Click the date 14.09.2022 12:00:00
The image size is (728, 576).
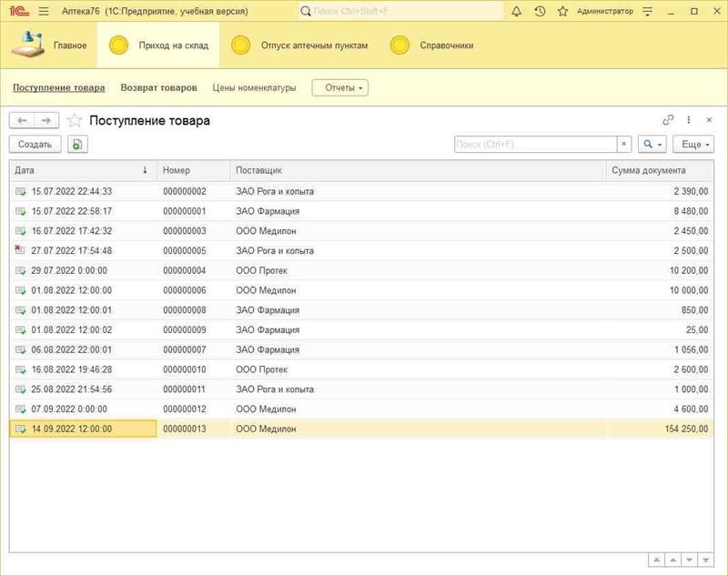(72, 429)
